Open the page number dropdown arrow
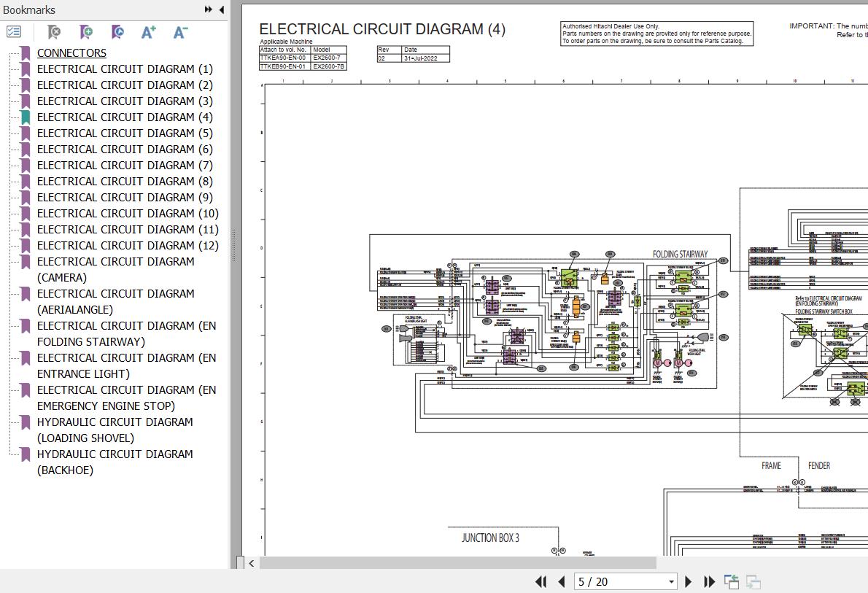The image size is (868, 593). point(671,581)
